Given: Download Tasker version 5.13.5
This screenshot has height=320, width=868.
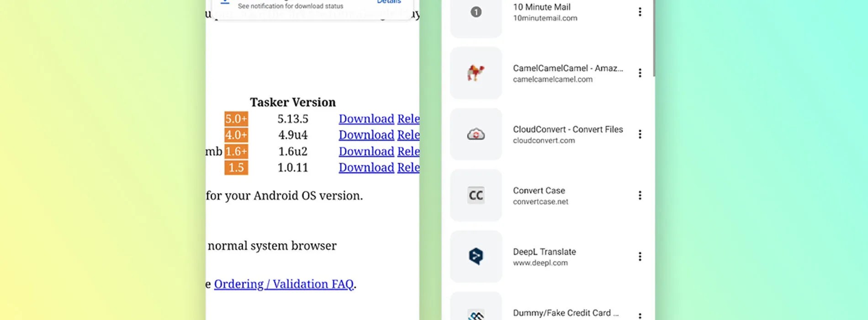Looking at the screenshot, I should click(366, 119).
